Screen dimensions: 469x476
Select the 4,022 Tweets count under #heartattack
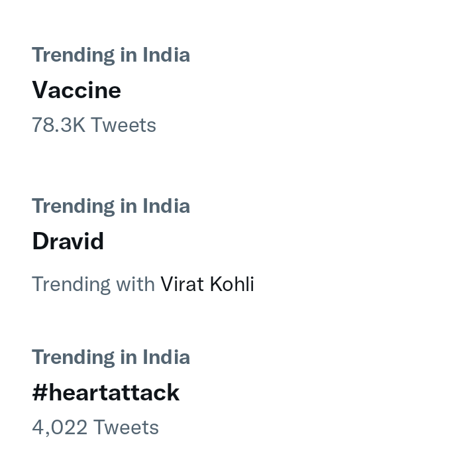point(95,427)
